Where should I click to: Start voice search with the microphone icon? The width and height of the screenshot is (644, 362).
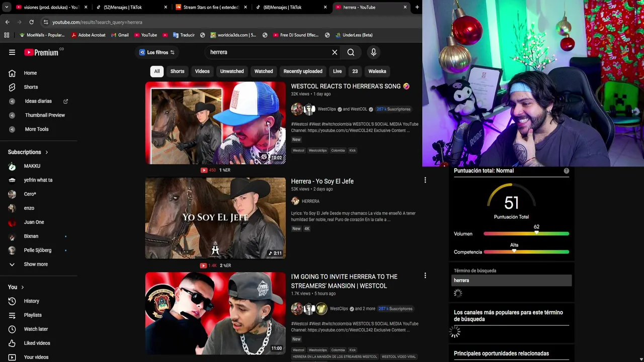pos(373,52)
